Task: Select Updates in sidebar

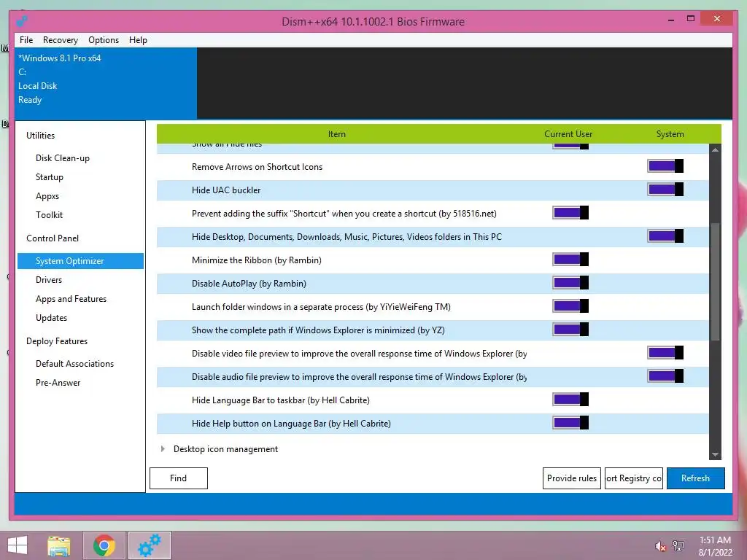Action: click(52, 318)
